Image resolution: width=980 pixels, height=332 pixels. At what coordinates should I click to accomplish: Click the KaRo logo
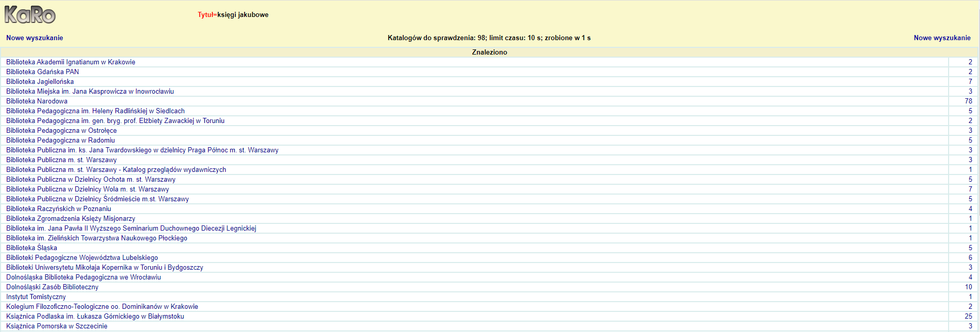coord(30,15)
